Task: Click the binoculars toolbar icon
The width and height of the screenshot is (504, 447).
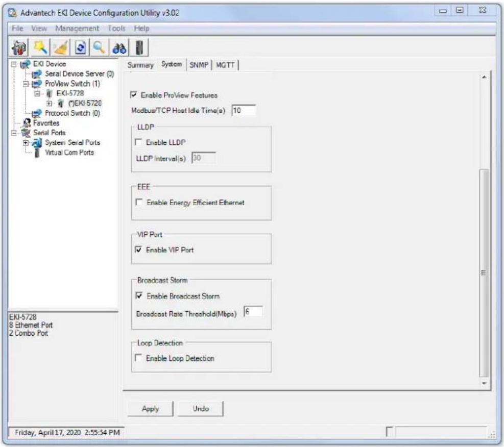Action: (x=119, y=48)
